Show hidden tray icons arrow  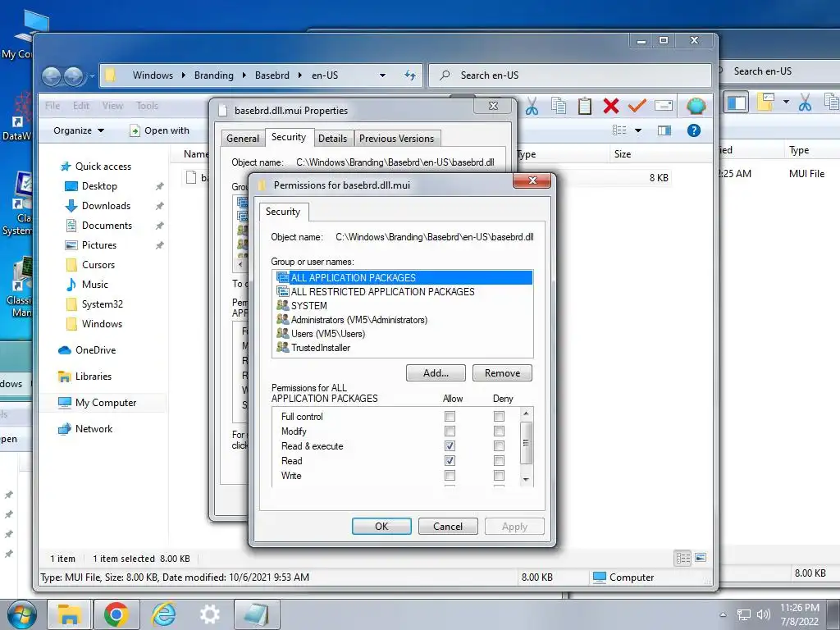tap(724, 614)
